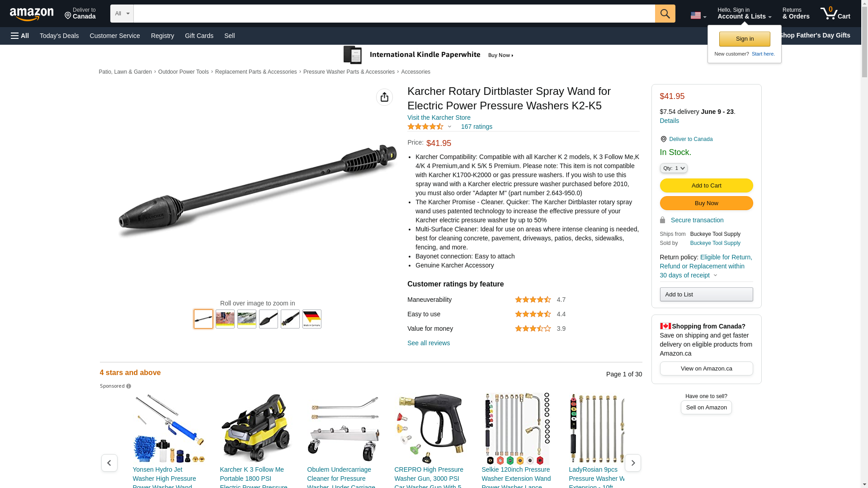Click the Sponsored info icon
Image resolution: width=868 pixels, height=488 pixels.
click(x=128, y=386)
